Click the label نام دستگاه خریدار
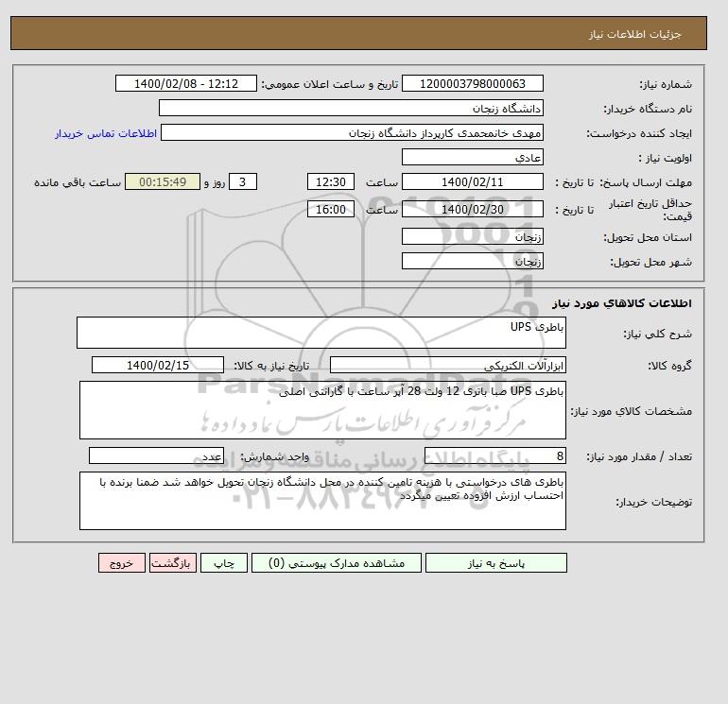The image size is (728, 704). [648, 109]
